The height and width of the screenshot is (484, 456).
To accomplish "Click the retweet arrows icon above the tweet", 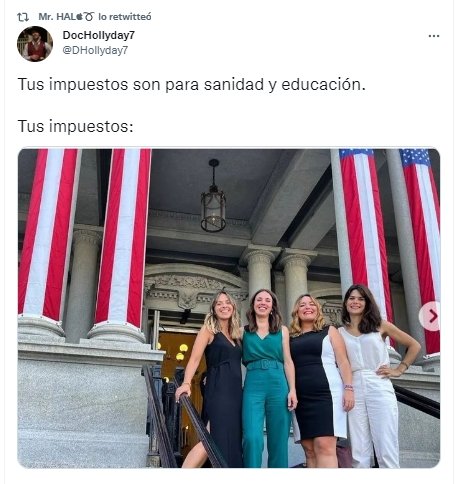I will (23, 17).
